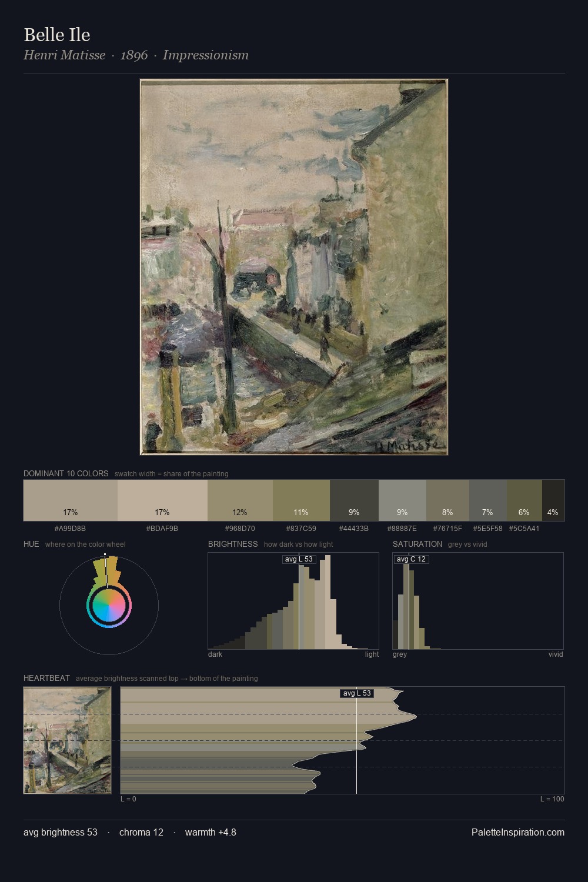588x882 pixels.
Task: Pick the dark #44433B color swatch
Action: tap(354, 500)
